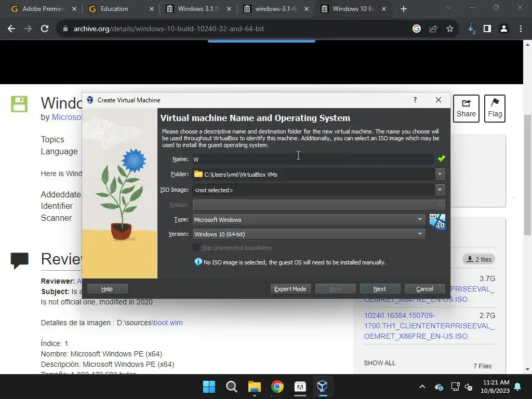Click Chrome icon in taskbar
Screen dimensions: 532x399
(277, 387)
